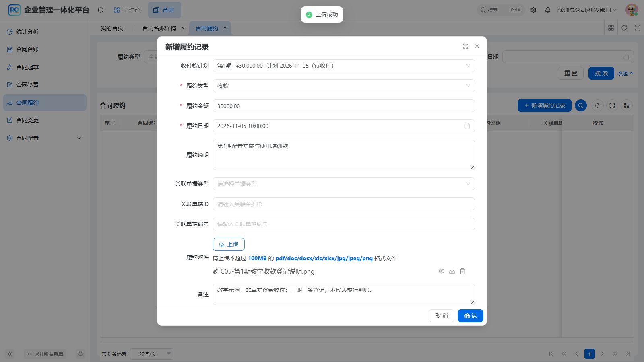Go to first page of results
The width and height of the screenshot is (644, 362).
[x=551, y=354]
